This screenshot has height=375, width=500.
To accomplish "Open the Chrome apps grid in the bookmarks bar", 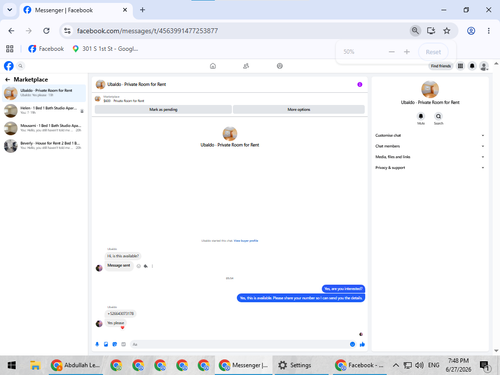I will [x=10, y=49].
